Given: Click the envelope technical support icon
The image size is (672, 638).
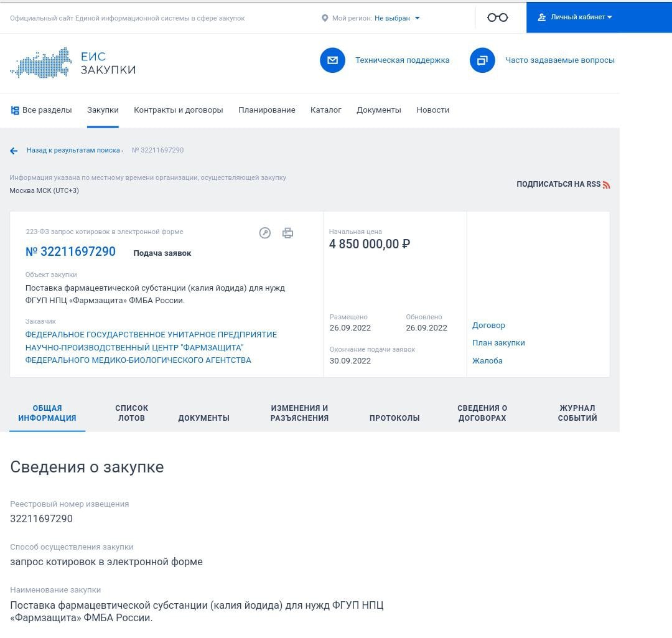Looking at the screenshot, I should [x=332, y=60].
